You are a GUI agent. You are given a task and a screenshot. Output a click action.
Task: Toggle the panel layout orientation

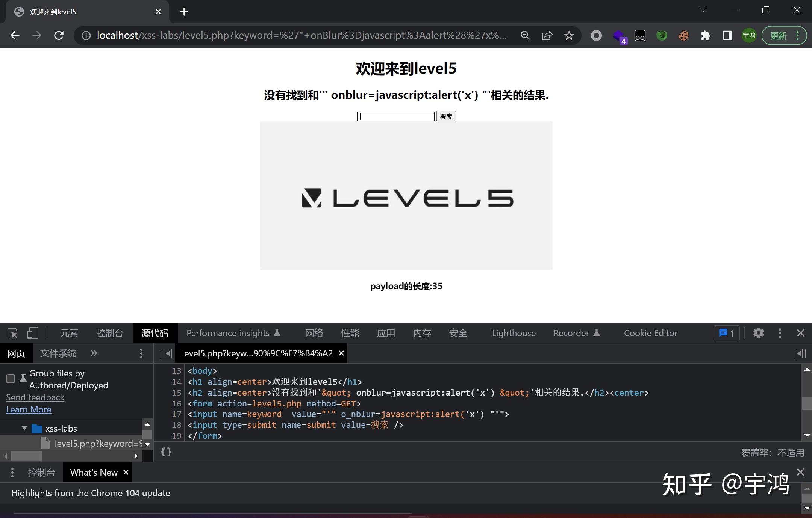800,353
